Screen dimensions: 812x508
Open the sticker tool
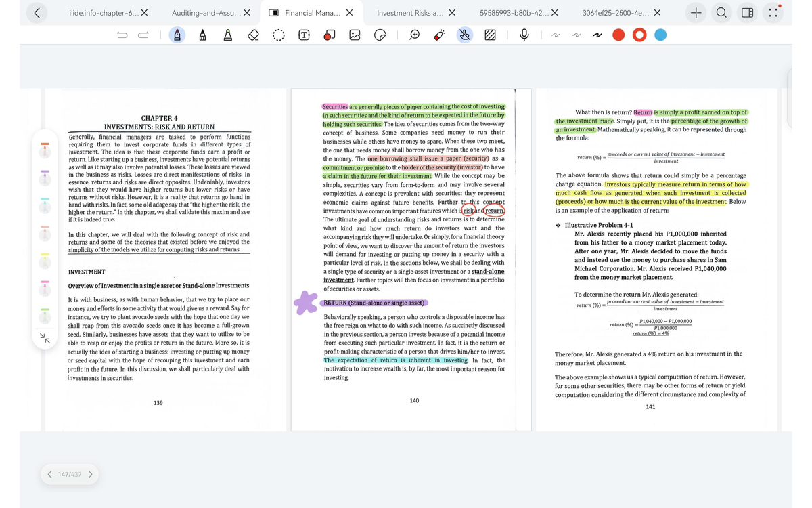(380, 35)
